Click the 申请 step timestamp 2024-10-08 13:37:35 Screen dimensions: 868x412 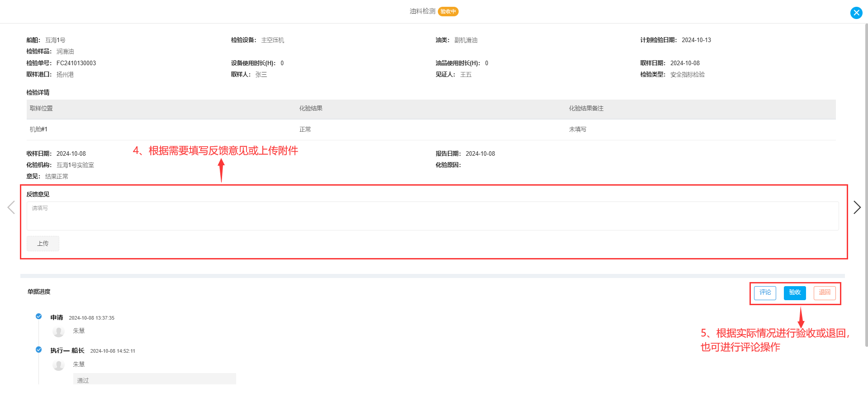pyautogui.click(x=91, y=318)
